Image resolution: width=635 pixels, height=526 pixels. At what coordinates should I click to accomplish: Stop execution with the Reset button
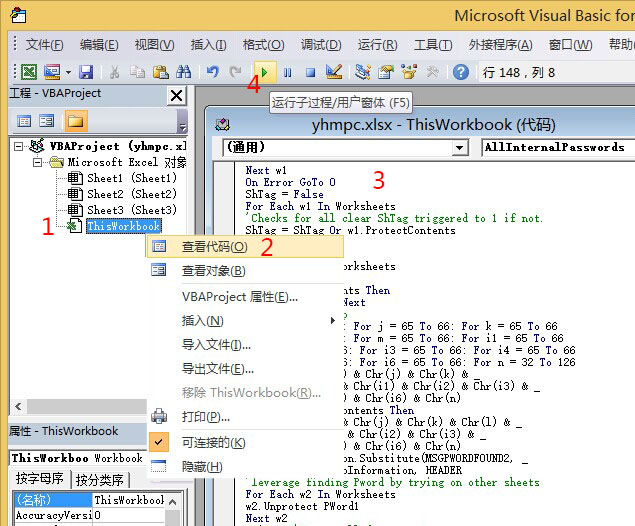click(x=311, y=72)
